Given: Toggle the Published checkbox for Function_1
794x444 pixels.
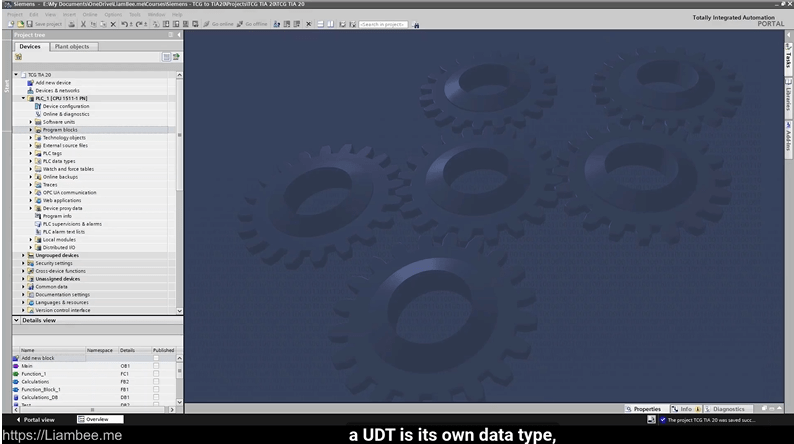Looking at the screenshot, I should [x=156, y=374].
